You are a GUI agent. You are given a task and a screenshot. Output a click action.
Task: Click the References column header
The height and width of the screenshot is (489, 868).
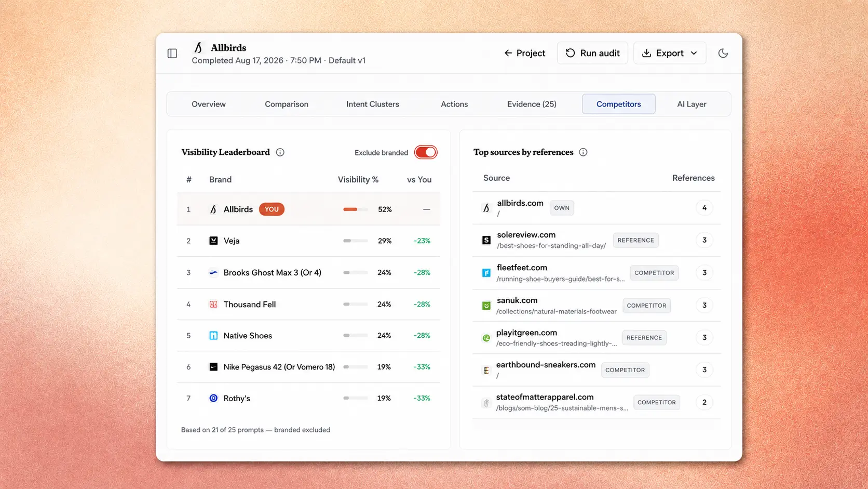pos(694,178)
